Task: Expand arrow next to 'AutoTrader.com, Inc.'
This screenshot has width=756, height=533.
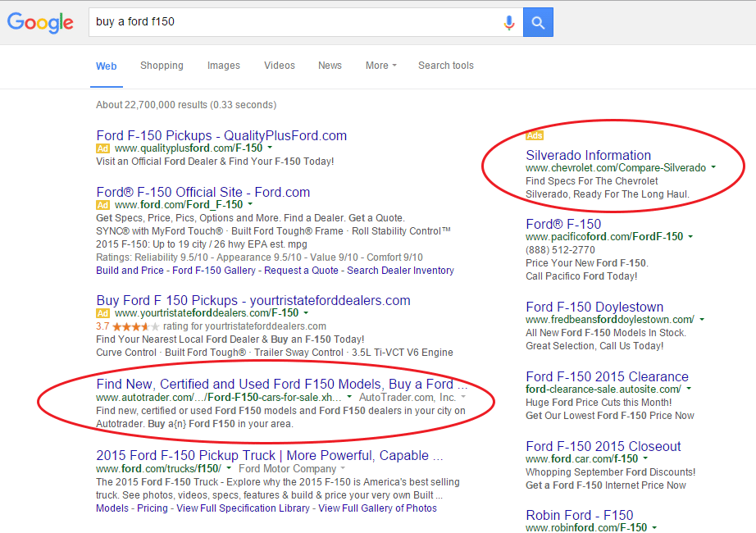Action: (463, 397)
